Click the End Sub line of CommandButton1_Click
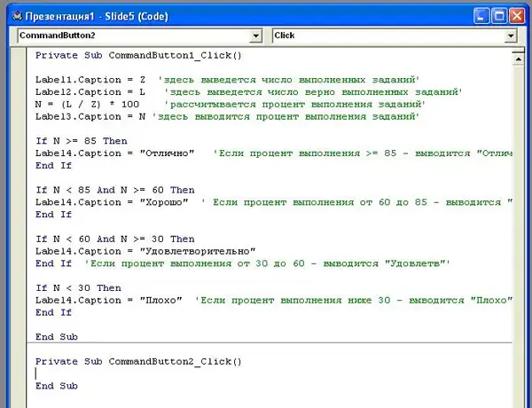This screenshot has height=408, width=532. coord(56,337)
